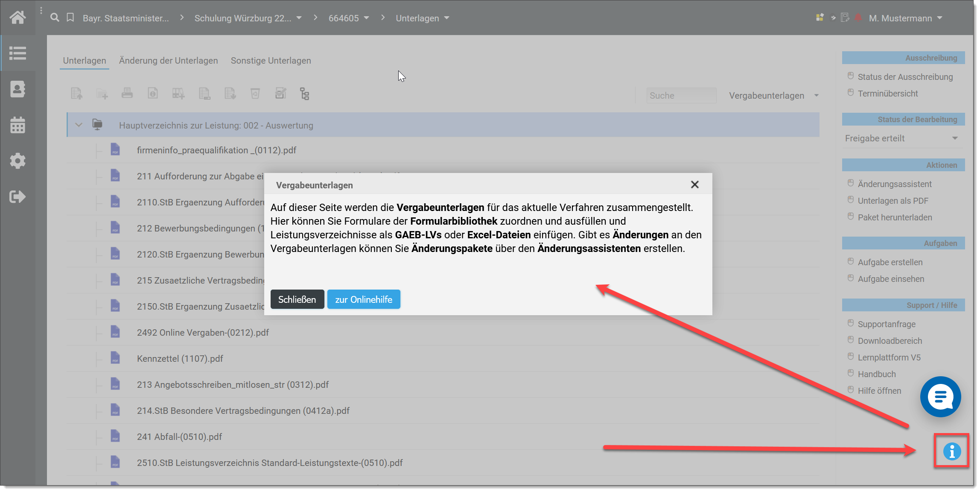The width and height of the screenshot is (980, 492).
Task: Open the calendar sidebar icon
Action: [x=17, y=125]
